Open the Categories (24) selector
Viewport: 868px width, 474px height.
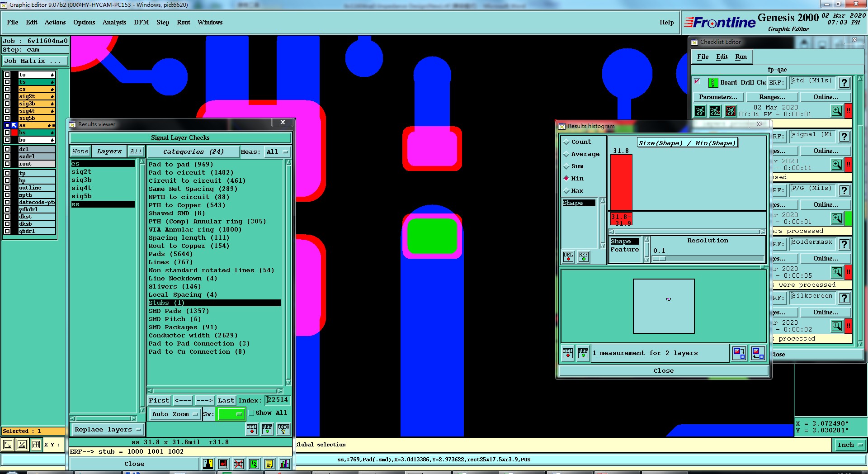click(x=193, y=152)
